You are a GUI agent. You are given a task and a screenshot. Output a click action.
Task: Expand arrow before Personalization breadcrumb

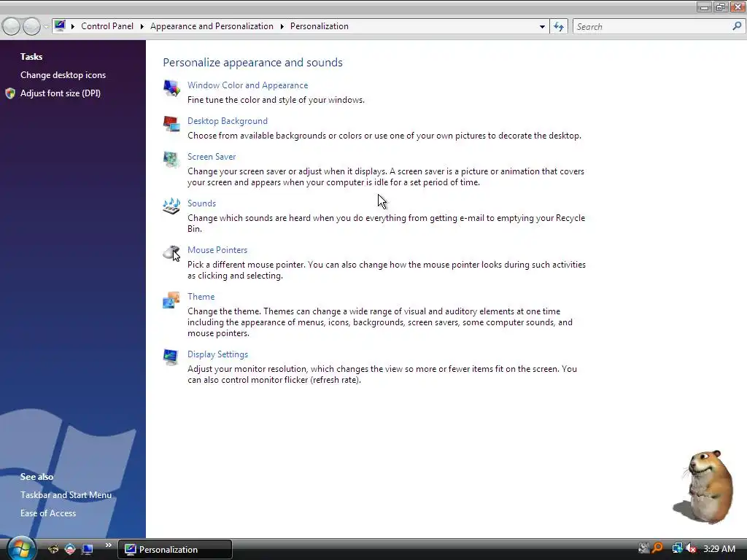[282, 26]
